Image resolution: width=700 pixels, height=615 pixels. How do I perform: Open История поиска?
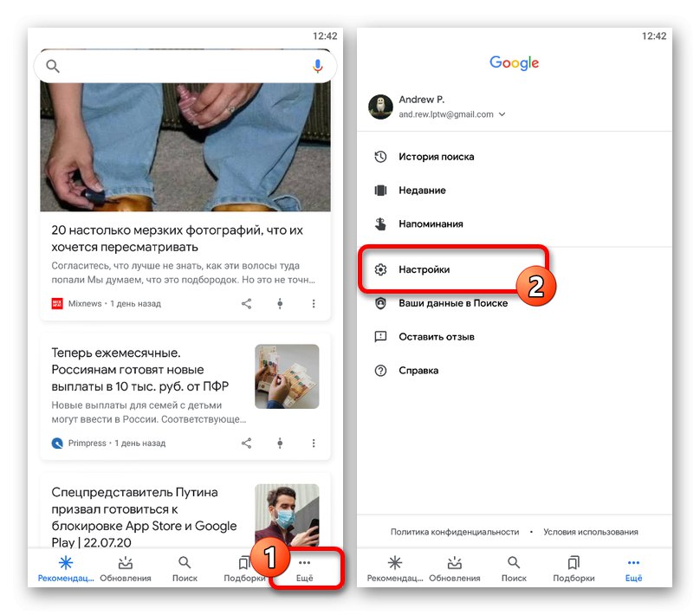tap(515, 157)
